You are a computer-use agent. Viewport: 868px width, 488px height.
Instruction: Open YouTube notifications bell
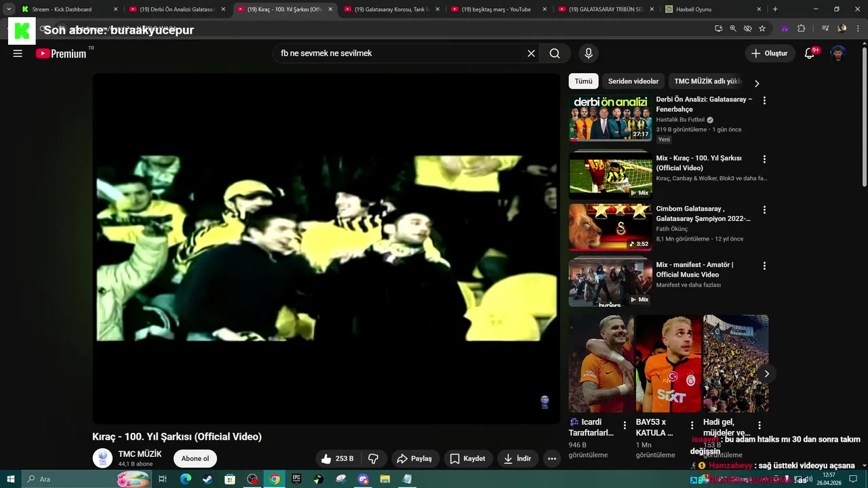[810, 54]
